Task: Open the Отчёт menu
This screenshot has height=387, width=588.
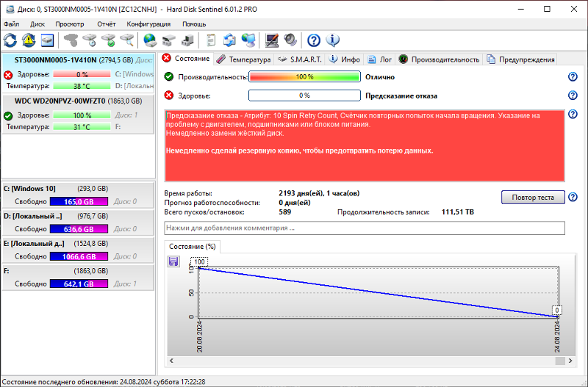Action: coord(106,24)
